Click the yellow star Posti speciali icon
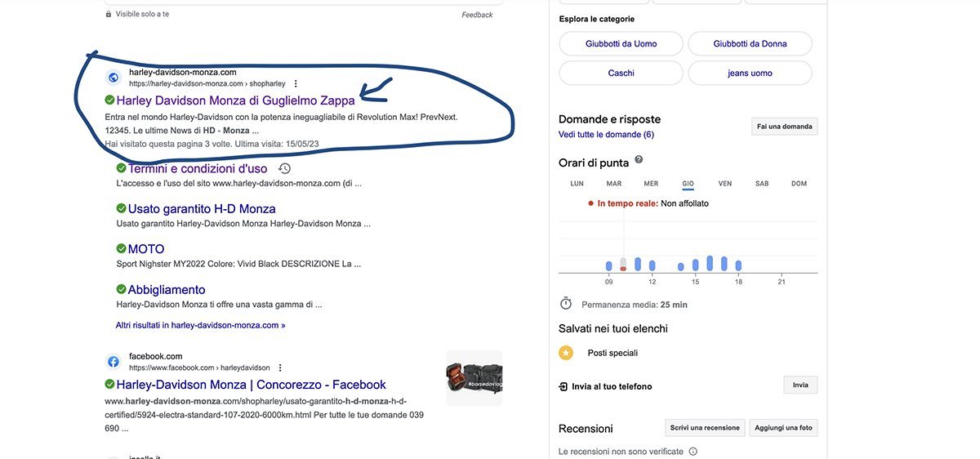Viewport: 980px width, 459px height. click(566, 353)
